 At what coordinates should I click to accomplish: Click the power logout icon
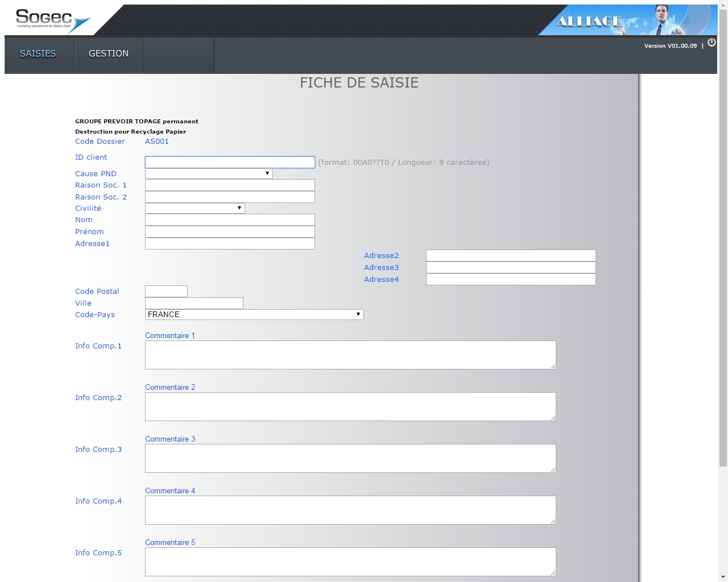[x=712, y=43]
